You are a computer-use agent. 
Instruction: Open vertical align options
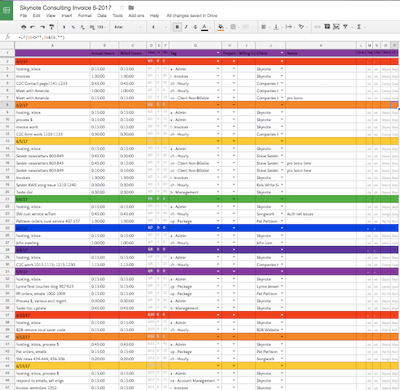pyautogui.click(x=277, y=27)
